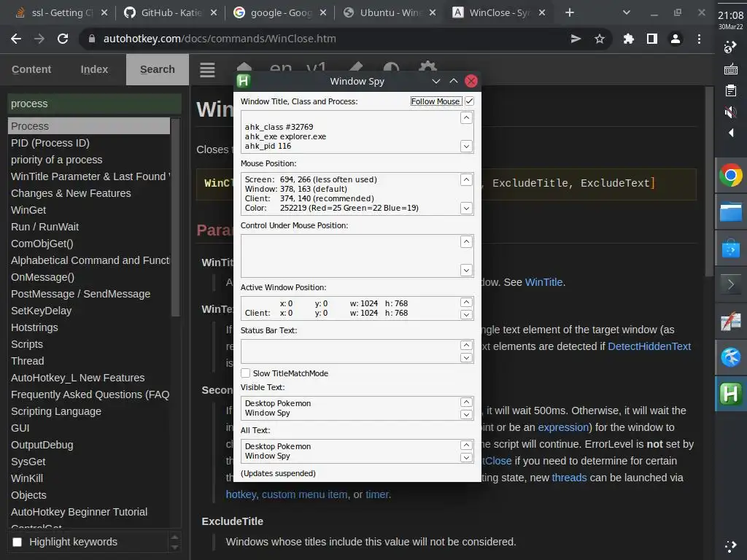This screenshot has width=747, height=560.
Task: Click up arrow in Mouse Position box
Action: [466, 179]
